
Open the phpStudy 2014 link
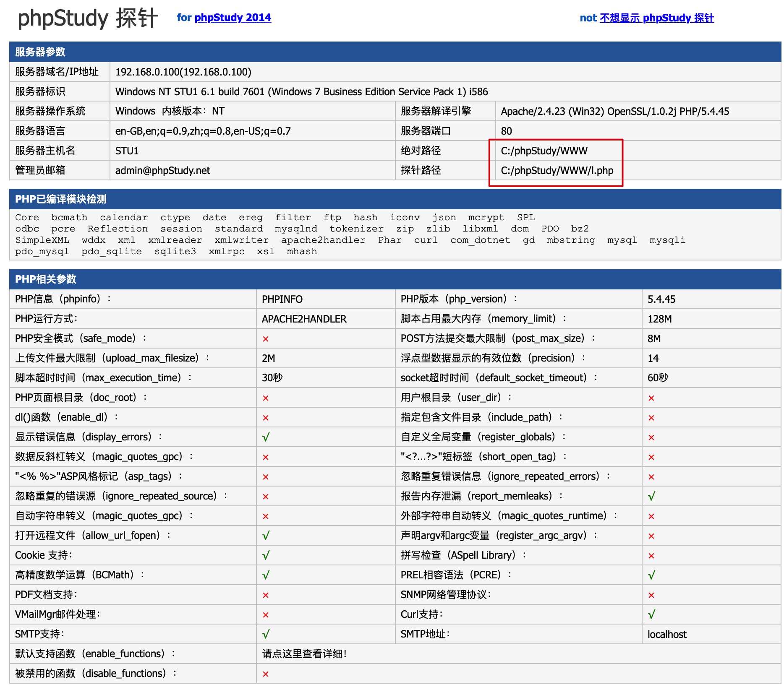(233, 18)
